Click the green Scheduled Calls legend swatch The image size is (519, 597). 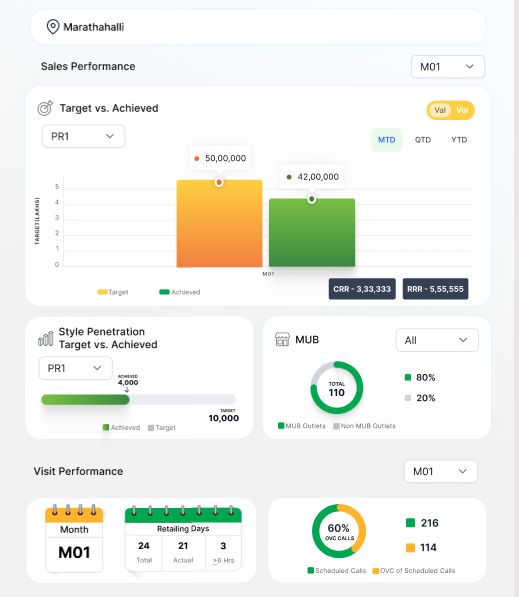coord(311,570)
